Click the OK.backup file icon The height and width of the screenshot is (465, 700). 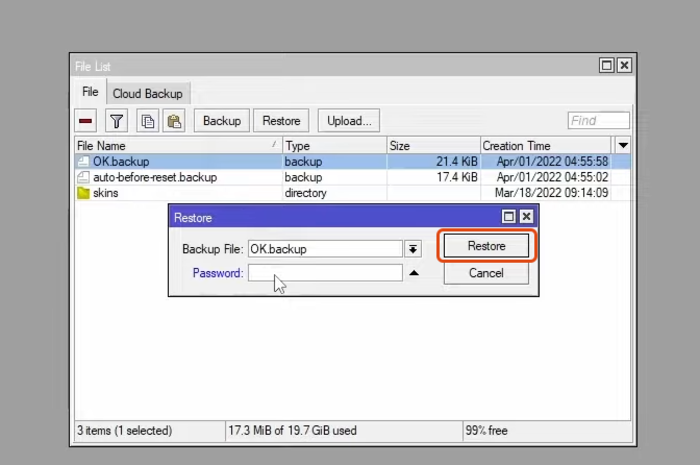84,161
